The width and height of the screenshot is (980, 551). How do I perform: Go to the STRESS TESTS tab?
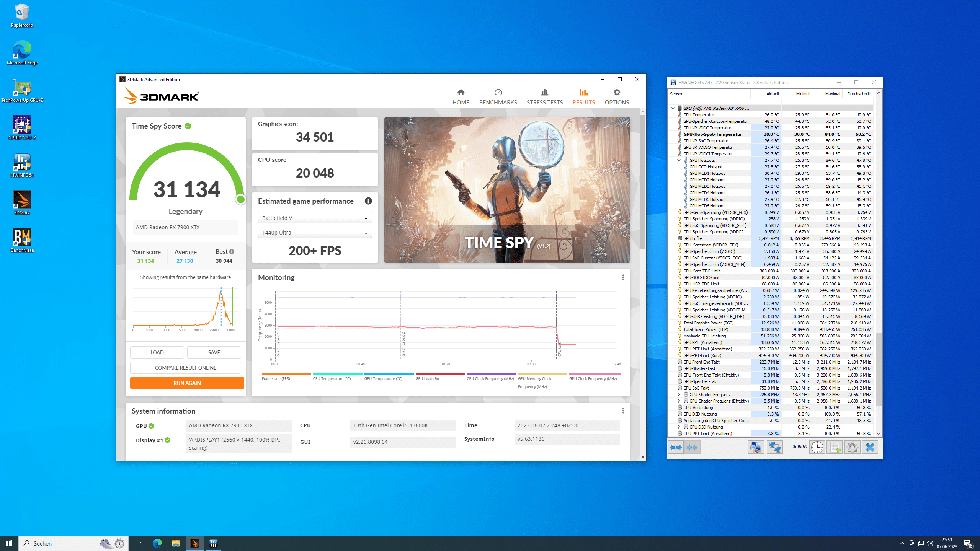pos(544,97)
